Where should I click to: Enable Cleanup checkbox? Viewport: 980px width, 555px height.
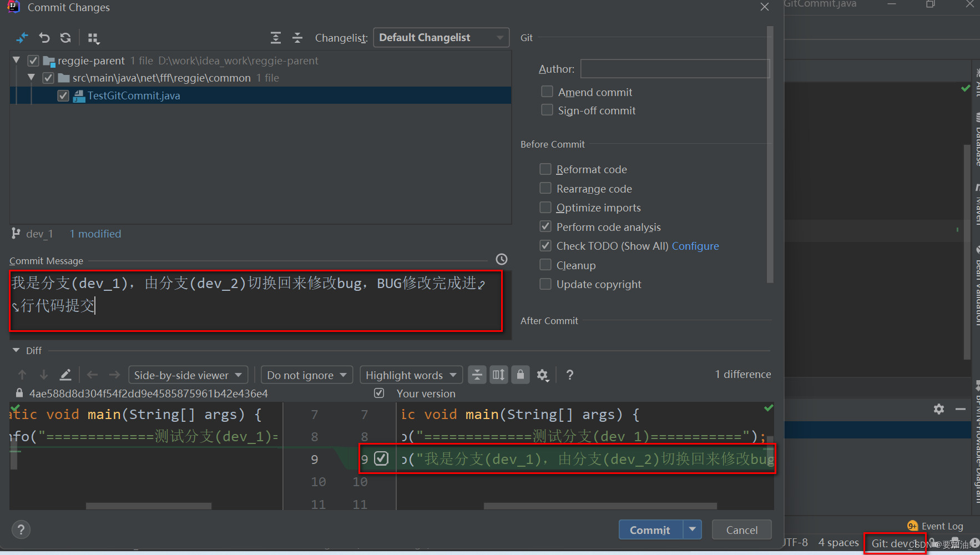545,265
